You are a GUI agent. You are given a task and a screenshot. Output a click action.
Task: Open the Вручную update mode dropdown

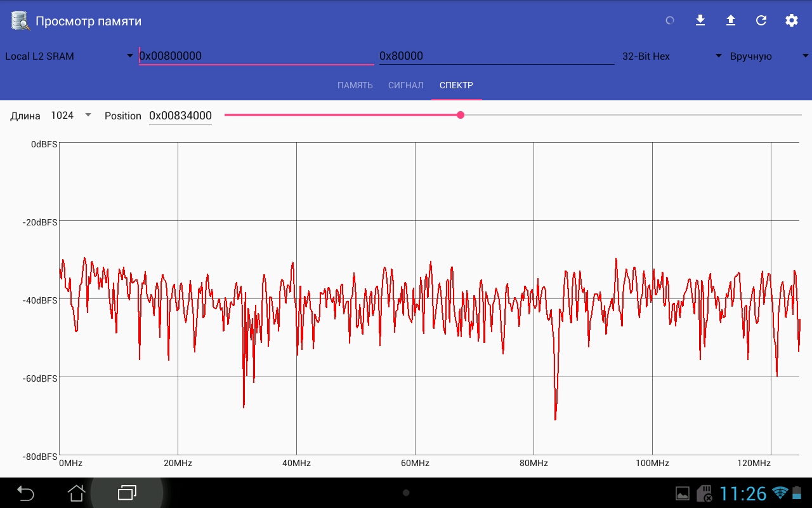coord(766,56)
